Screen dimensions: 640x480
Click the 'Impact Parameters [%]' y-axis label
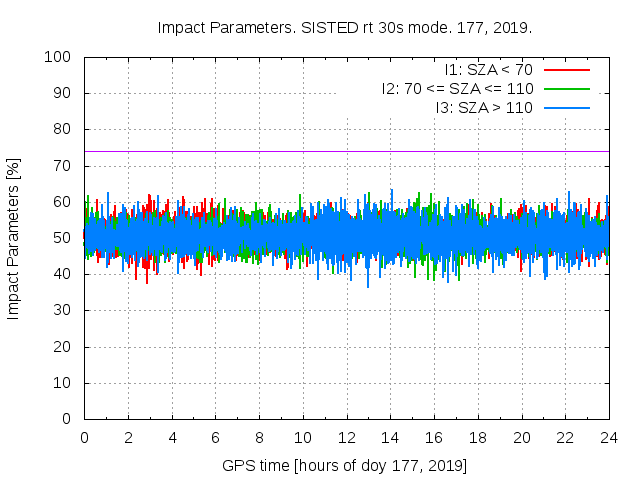click(14, 238)
